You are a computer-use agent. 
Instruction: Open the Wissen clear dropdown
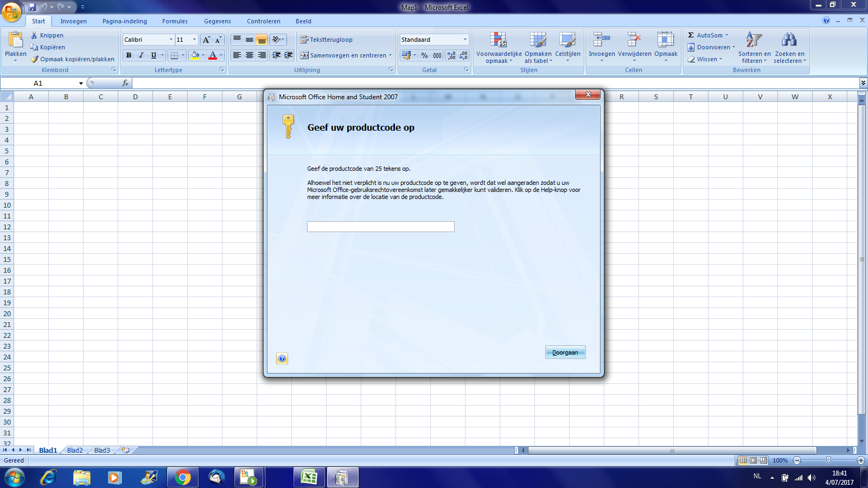pos(720,59)
